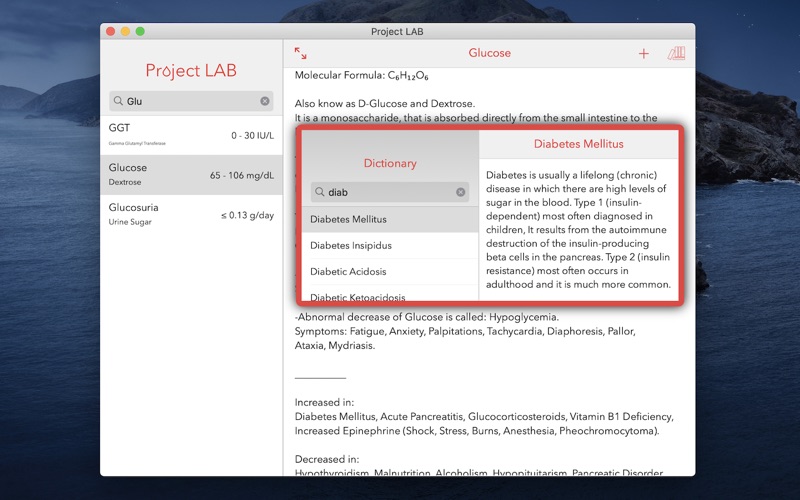Screen dimensions: 800x500
Task: Click the magnifier icon in the Glu search
Action: coord(118,101)
